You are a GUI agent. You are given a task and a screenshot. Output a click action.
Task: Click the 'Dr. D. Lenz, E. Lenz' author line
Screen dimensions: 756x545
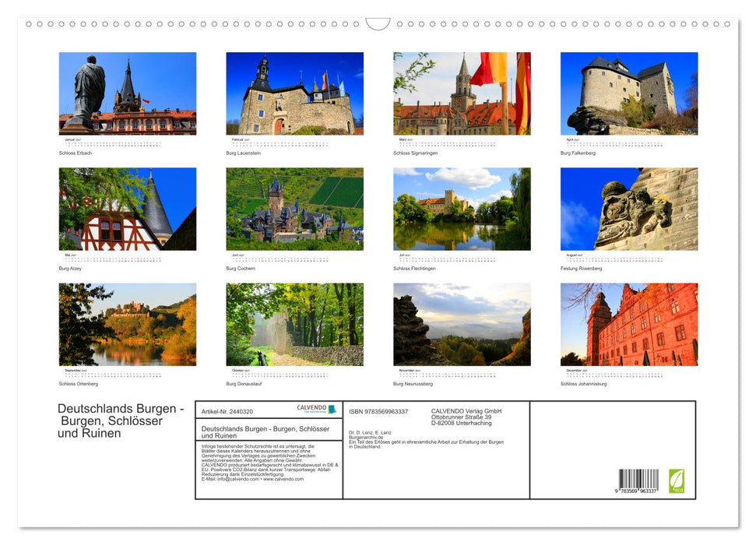coord(371,433)
